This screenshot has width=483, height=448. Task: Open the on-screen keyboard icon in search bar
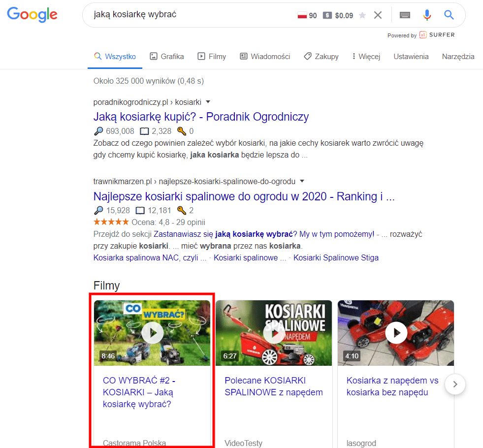[405, 15]
